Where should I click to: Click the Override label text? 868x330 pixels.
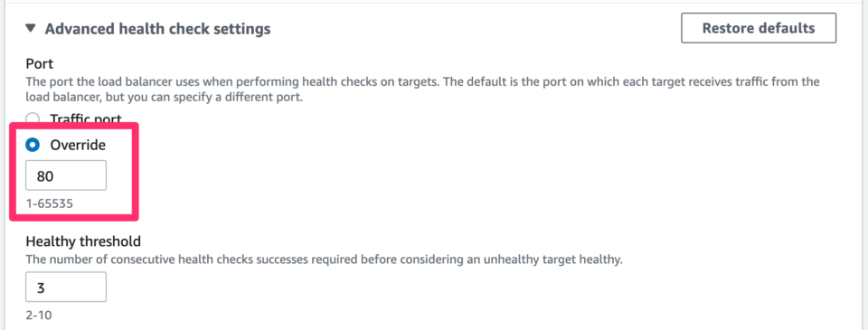[x=78, y=145]
